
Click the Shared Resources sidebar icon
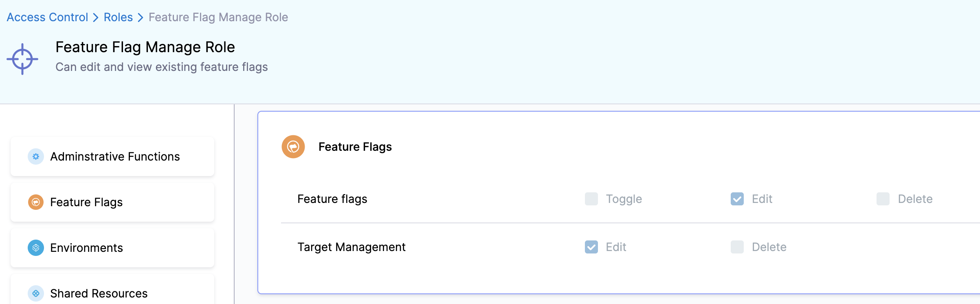pyautogui.click(x=35, y=292)
